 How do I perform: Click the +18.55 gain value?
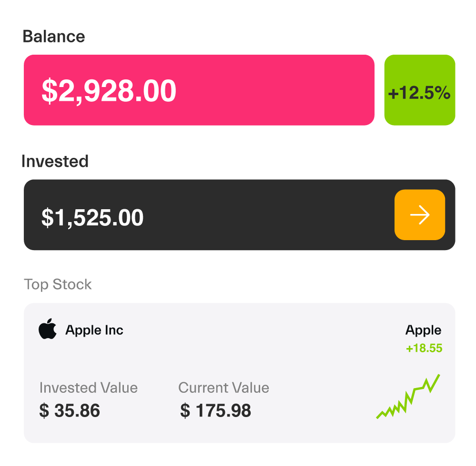424,349
